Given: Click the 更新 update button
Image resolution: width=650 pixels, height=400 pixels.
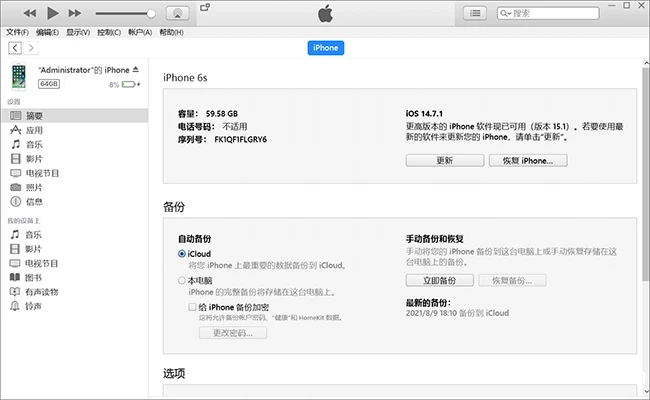Looking at the screenshot, I should coord(445,160).
